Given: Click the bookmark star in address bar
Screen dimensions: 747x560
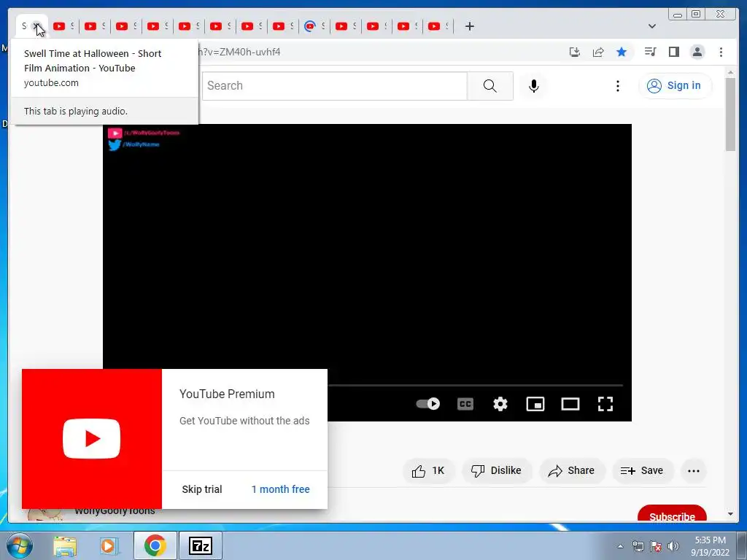Looking at the screenshot, I should 622,52.
